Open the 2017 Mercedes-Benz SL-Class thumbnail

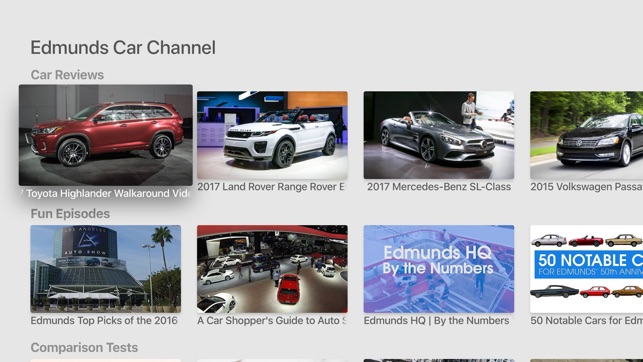(439, 135)
